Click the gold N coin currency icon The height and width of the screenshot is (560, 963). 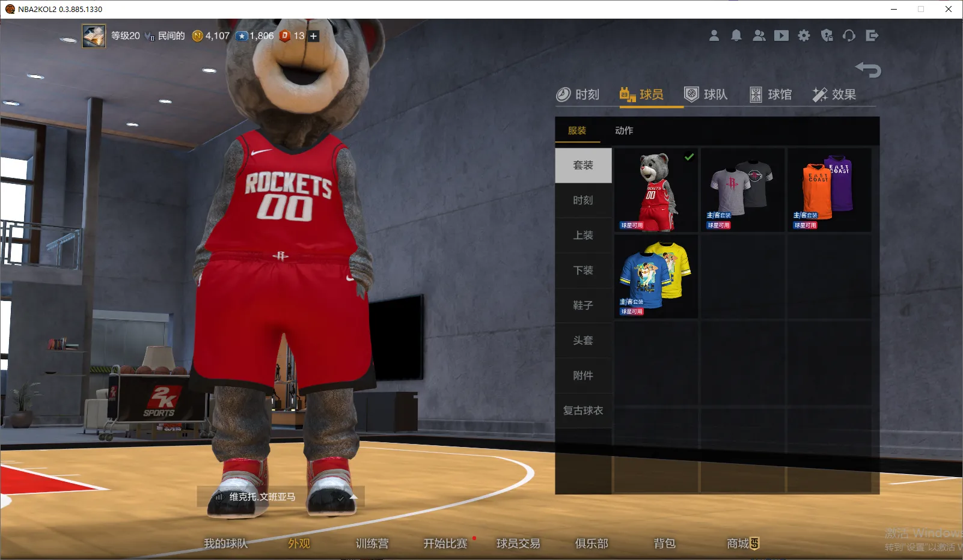tap(197, 36)
